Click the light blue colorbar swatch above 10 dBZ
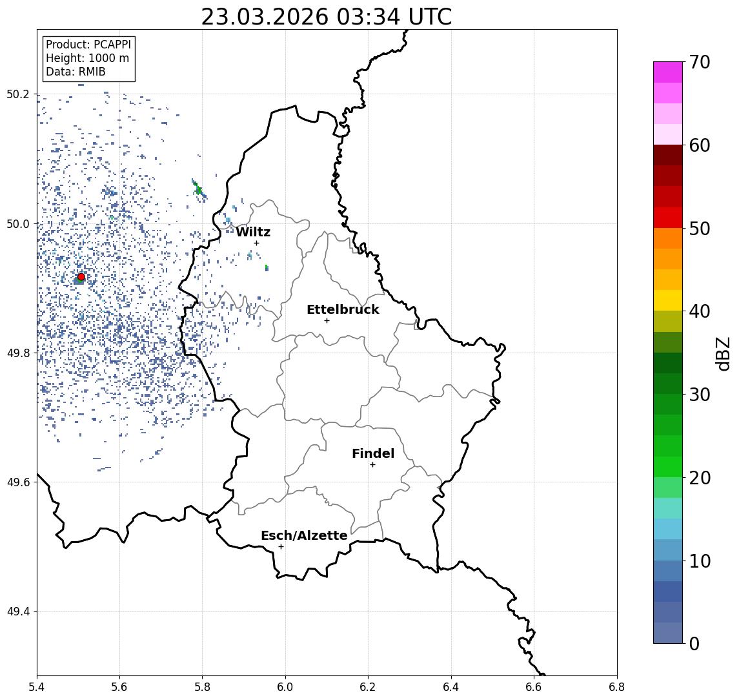The image size is (739, 700). point(668,529)
